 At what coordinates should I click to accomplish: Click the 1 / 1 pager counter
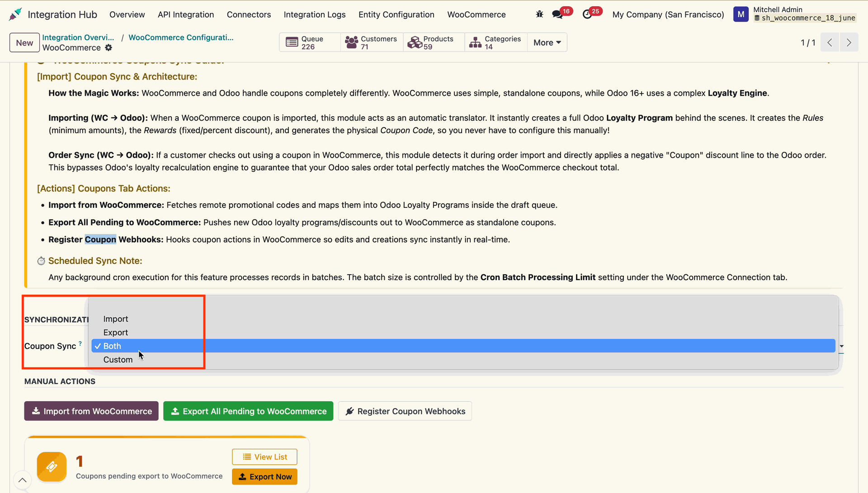[x=808, y=42]
